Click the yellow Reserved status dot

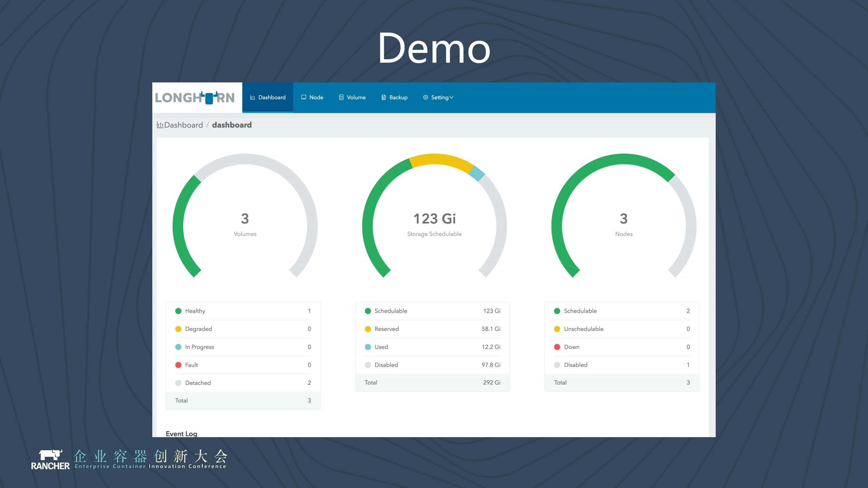(368, 329)
